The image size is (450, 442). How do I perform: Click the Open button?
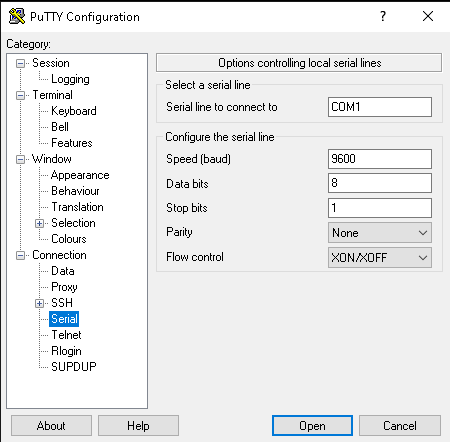click(x=312, y=426)
